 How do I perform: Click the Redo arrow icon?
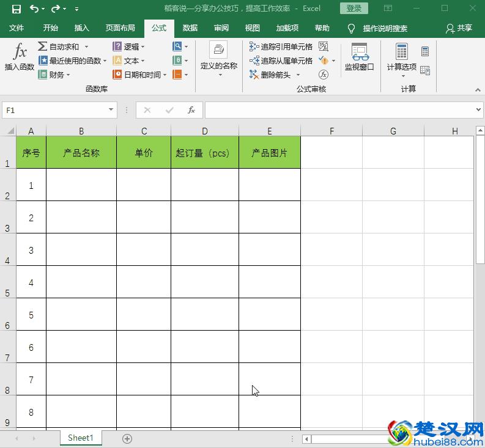click(56, 9)
